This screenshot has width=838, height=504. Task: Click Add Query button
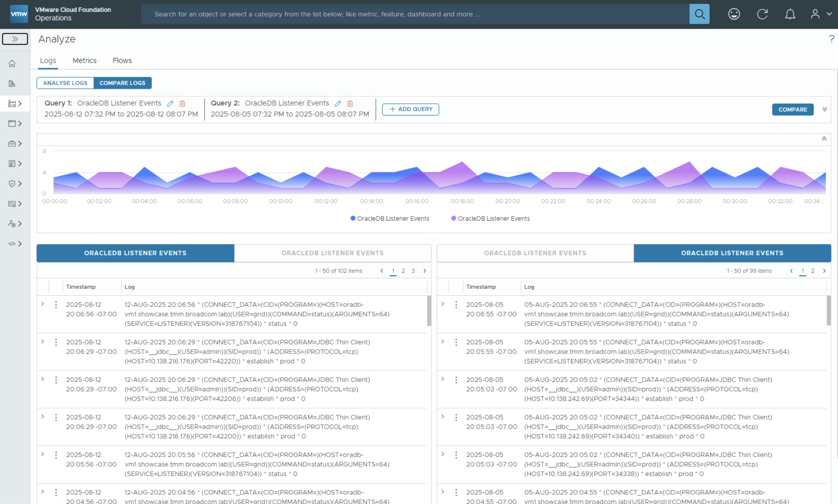pos(410,109)
